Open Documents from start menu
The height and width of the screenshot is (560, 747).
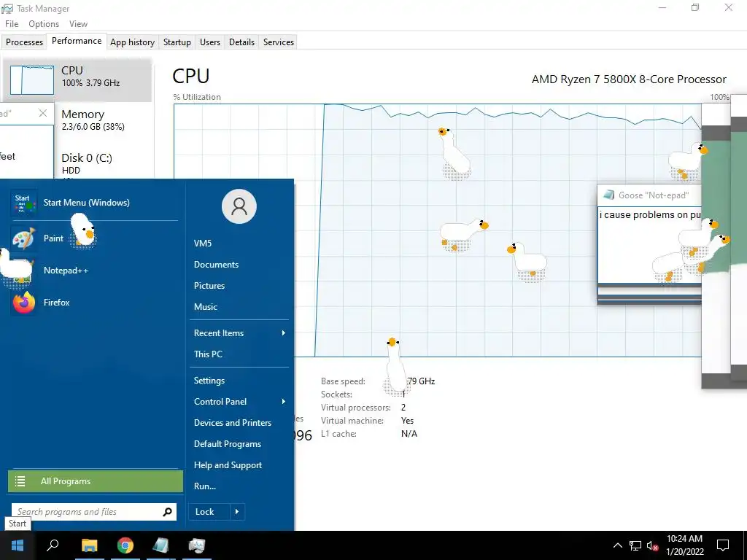click(x=216, y=264)
